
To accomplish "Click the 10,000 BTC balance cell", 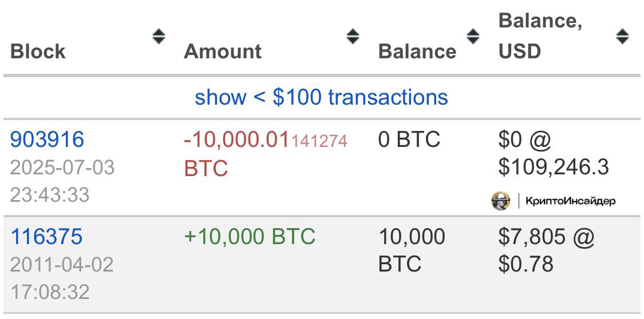I will coord(412,250).
